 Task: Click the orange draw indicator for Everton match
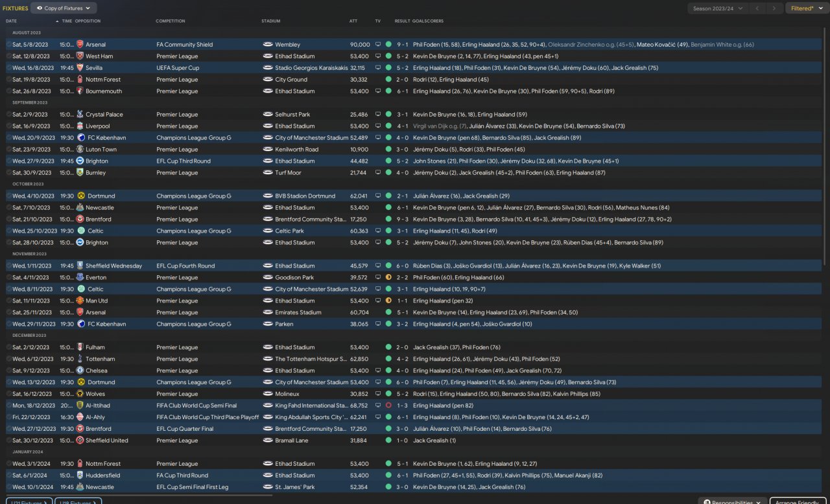coord(388,278)
